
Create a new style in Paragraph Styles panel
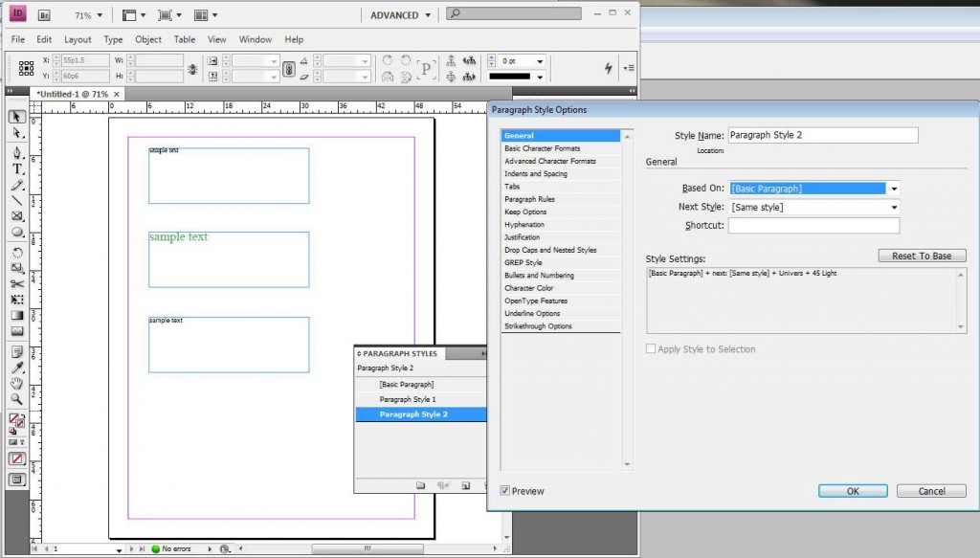point(466,485)
